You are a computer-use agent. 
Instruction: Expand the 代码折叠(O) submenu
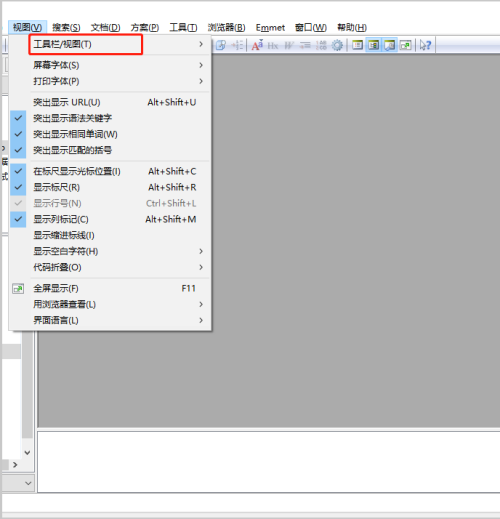click(x=110, y=267)
